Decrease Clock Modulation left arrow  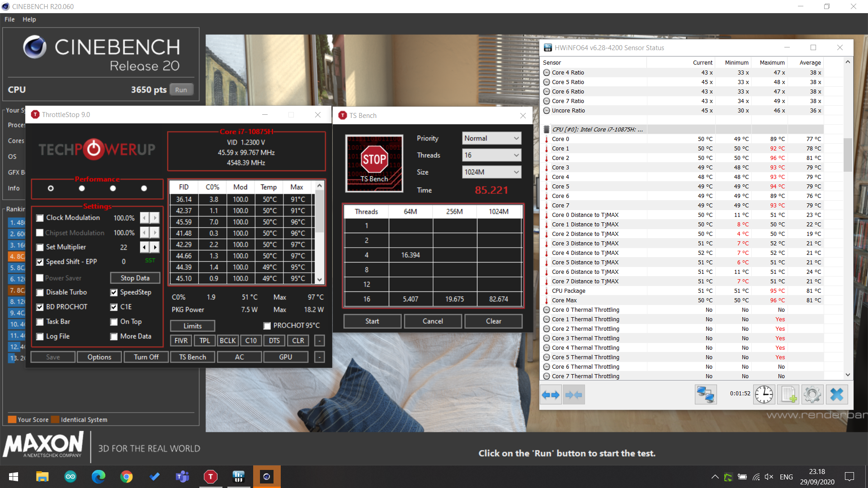pos(145,218)
